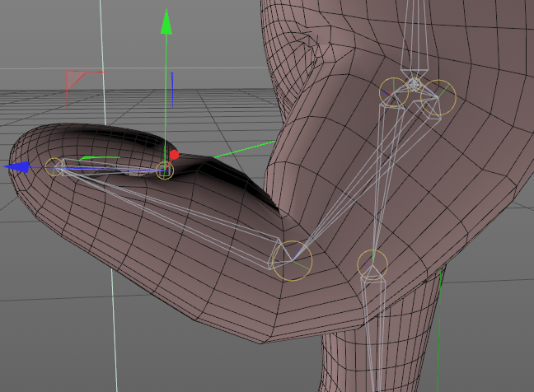
Task: Click the red triangular corner plane handle
Action: tap(75, 80)
